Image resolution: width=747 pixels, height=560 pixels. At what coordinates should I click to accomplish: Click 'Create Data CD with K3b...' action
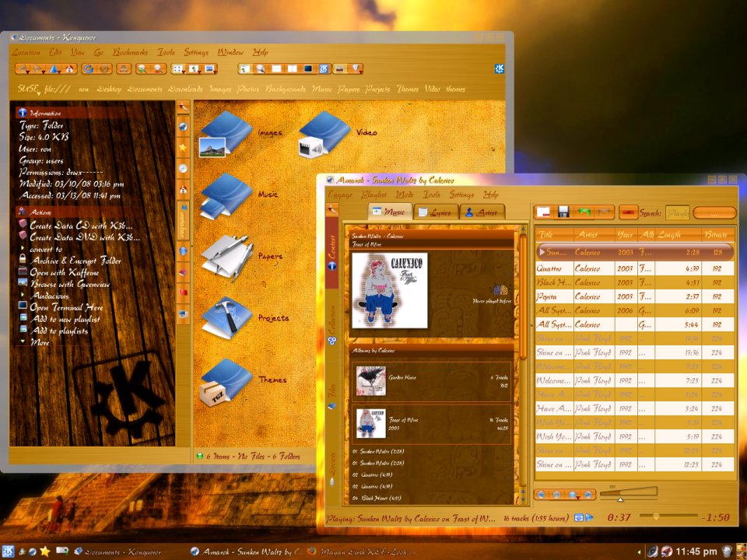tap(81, 226)
